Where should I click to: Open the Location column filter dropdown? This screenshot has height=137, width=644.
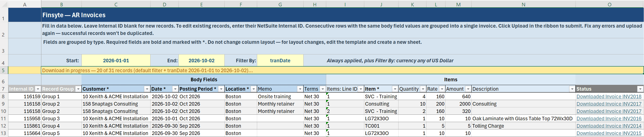(254, 89)
